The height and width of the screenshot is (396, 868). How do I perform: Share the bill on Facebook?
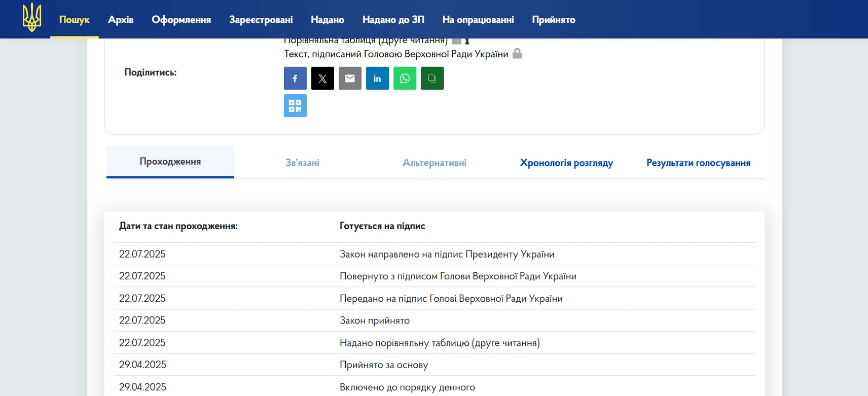[x=295, y=79]
